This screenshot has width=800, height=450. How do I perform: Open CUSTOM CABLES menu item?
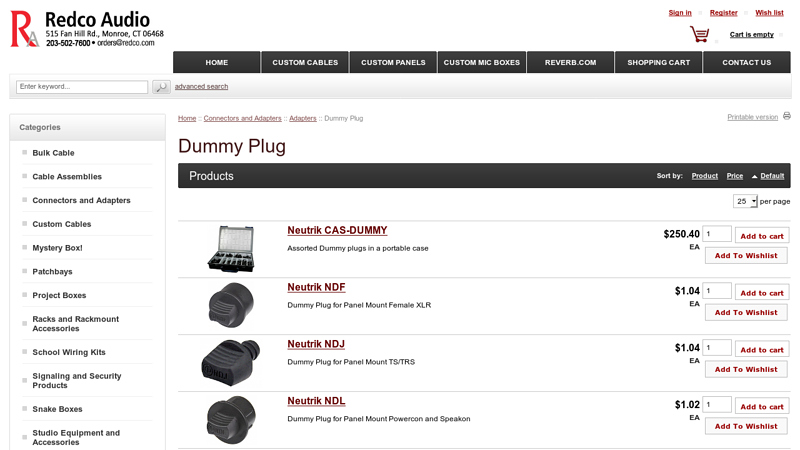(305, 62)
